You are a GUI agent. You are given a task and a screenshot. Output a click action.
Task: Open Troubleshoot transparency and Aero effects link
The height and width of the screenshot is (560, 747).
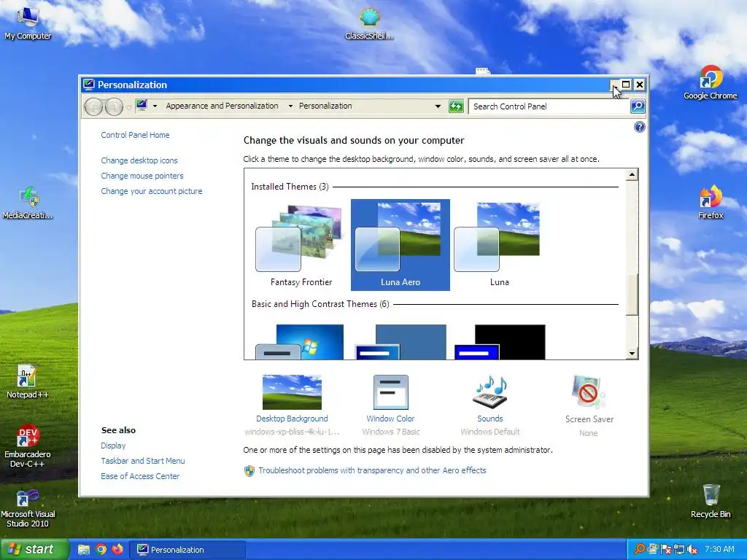point(372,470)
